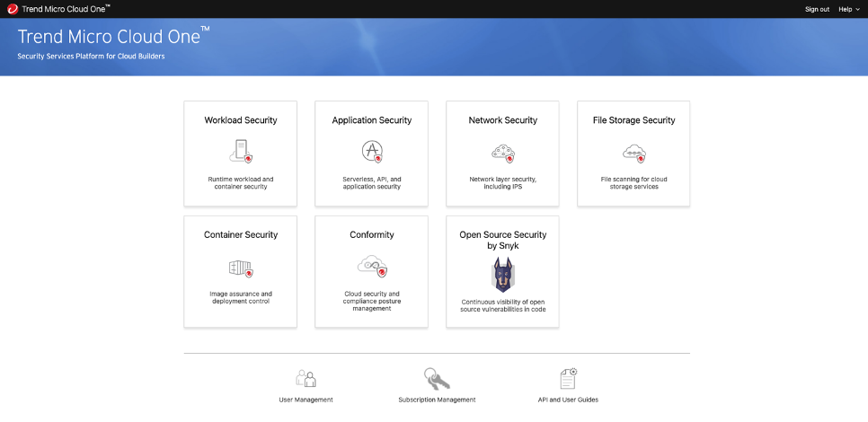Sign out of the console
Image resolution: width=868 pixels, height=422 pixels.
click(x=817, y=9)
